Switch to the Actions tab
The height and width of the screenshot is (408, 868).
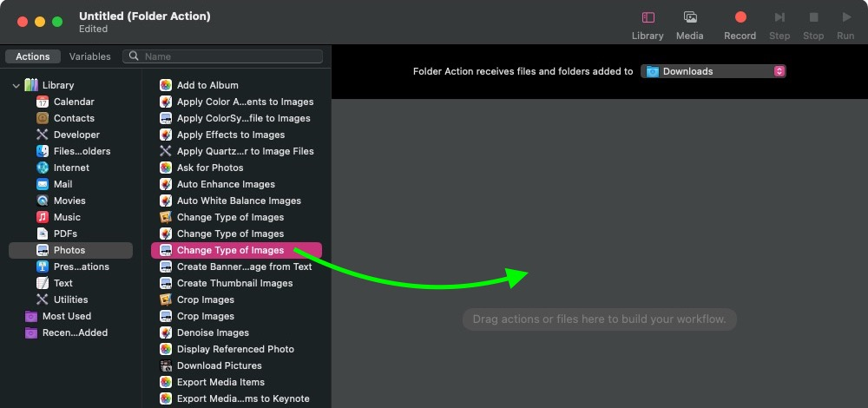pos(33,56)
